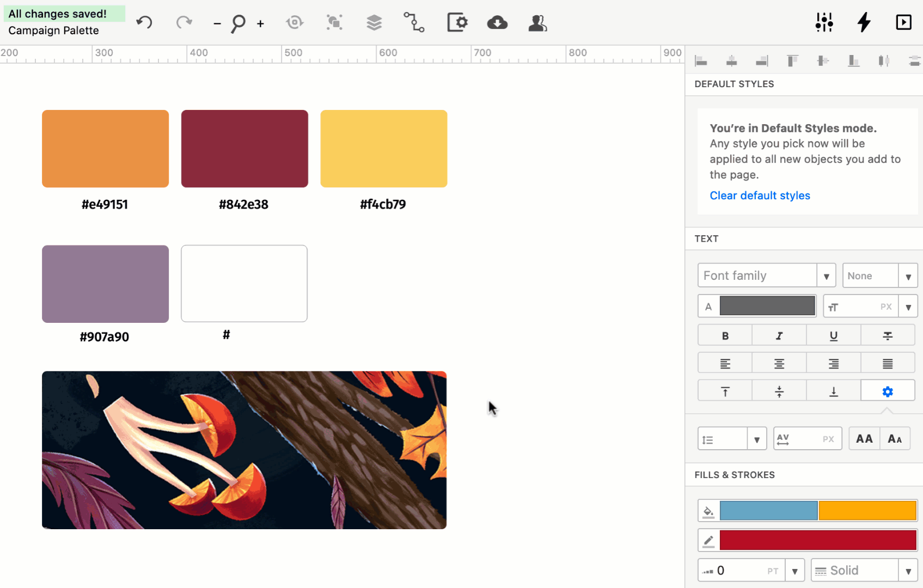The height and width of the screenshot is (588, 923).
Task: Click the Clear default styles link
Action: click(760, 195)
